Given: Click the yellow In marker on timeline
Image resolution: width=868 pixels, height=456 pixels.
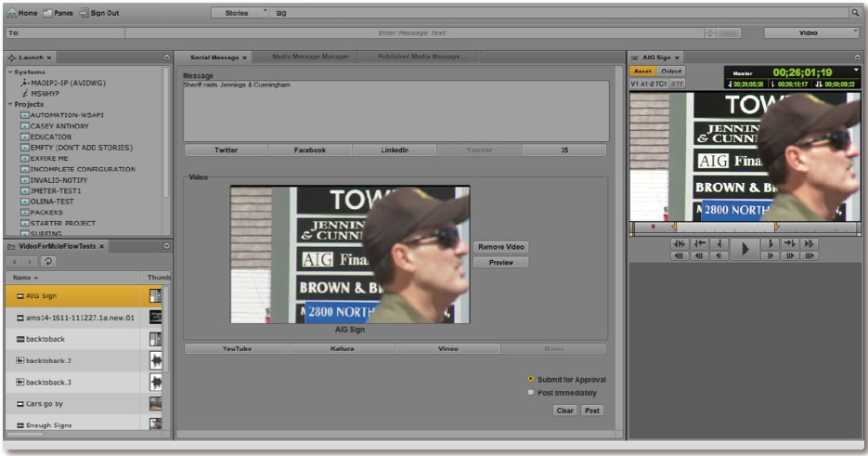Looking at the screenshot, I should pos(674,227).
